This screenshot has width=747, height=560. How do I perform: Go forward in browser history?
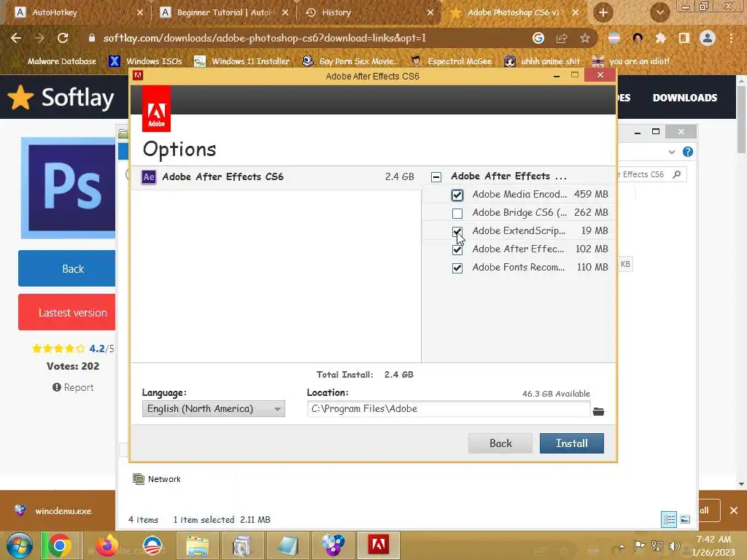(39, 38)
